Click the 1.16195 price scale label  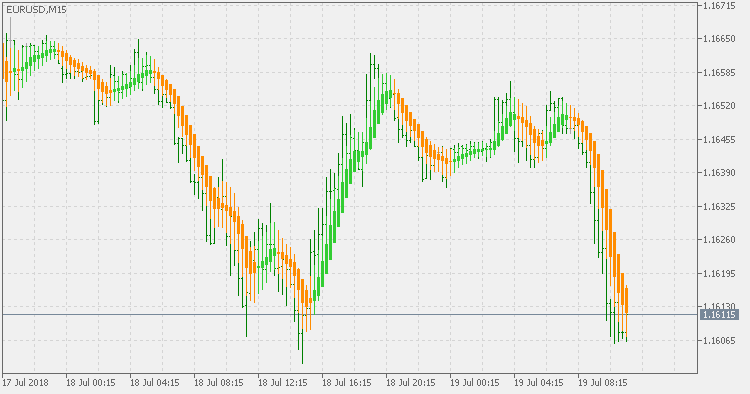click(719, 274)
